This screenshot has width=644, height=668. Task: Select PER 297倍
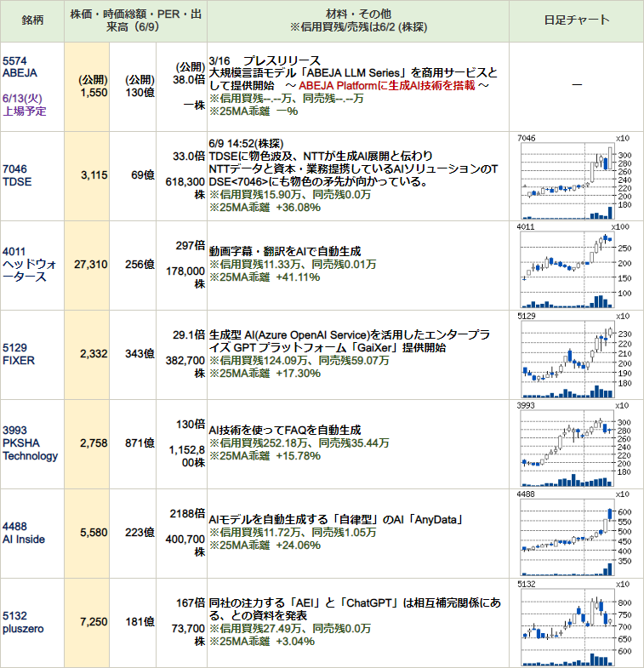click(191, 246)
